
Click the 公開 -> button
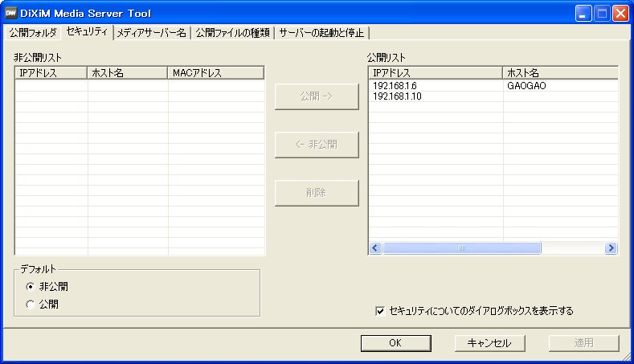pyautogui.click(x=317, y=96)
